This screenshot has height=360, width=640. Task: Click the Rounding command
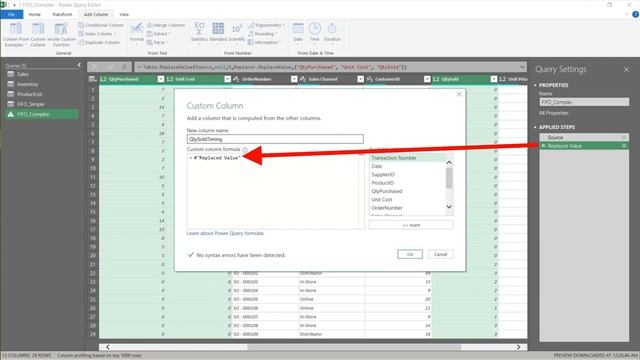pyautogui.click(x=262, y=34)
